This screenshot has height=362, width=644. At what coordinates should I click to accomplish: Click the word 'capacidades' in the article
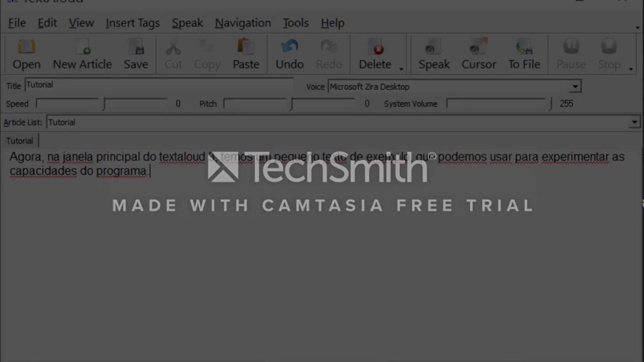(x=43, y=171)
